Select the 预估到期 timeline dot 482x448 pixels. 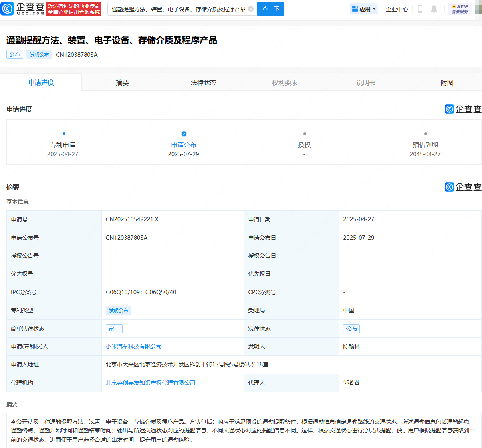(426, 133)
